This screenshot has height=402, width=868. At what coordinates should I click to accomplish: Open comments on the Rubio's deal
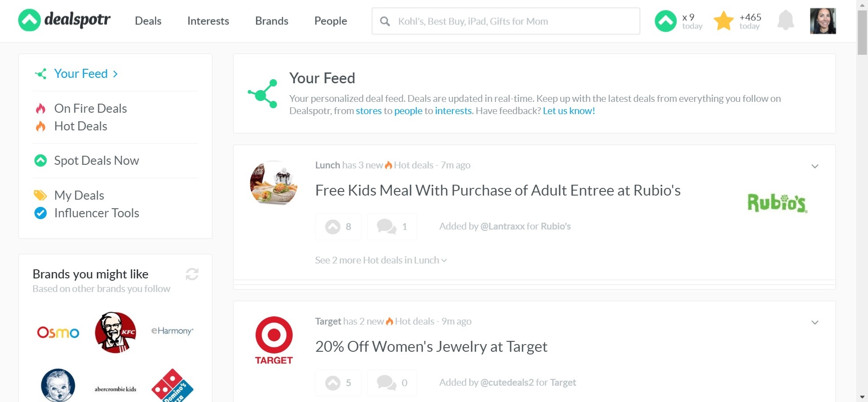point(392,226)
